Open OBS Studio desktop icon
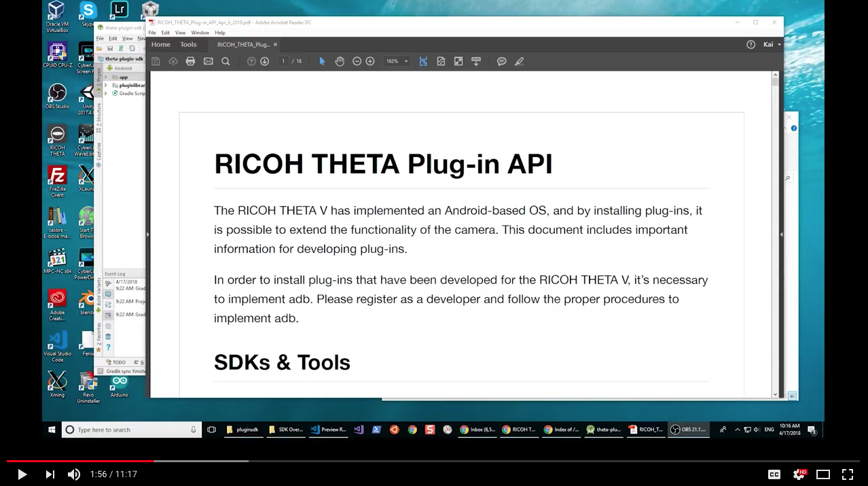The width and height of the screenshot is (868, 486). [x=58, y=96]
